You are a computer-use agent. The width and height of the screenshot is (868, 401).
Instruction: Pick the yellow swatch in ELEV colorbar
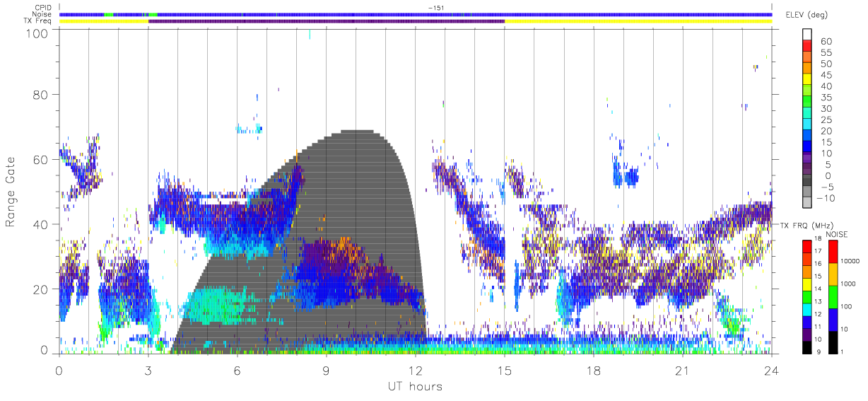pos(807,80)
